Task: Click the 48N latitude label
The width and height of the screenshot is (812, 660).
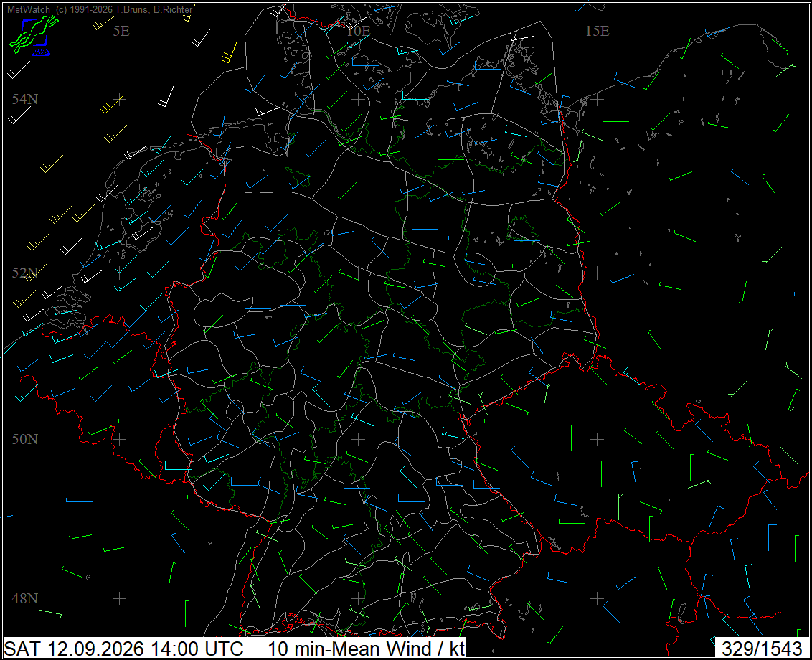Action: coord(25,598)
